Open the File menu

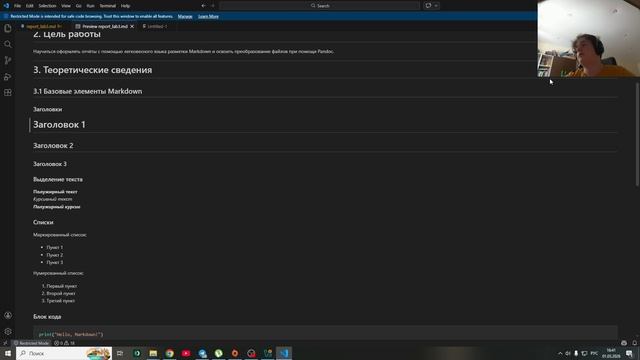coord(17,6)
